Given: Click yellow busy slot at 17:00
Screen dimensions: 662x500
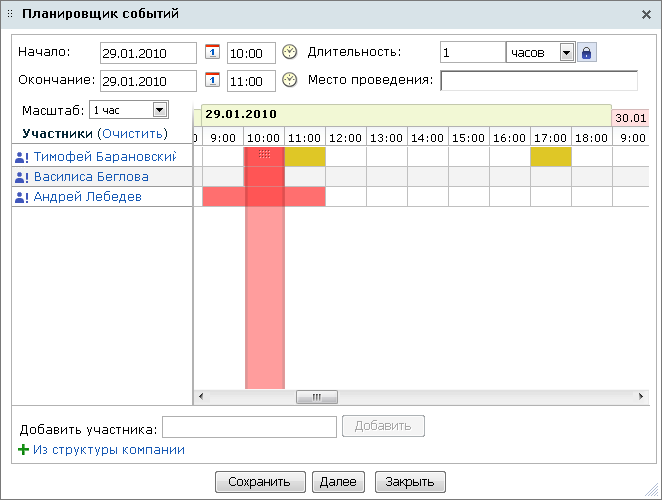Looking at the screenshot, I should pyautogui.click(x=550, y=157).
